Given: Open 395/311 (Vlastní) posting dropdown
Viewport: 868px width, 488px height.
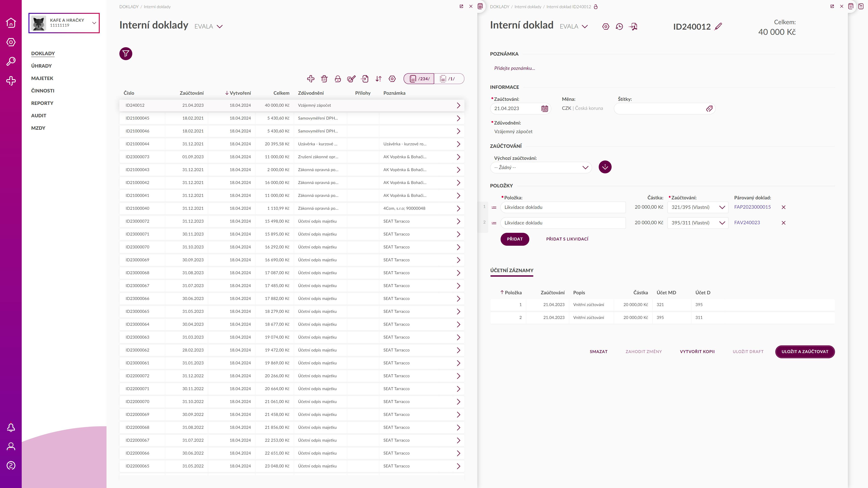Looking at the screenshot, I should click(698, 223).
